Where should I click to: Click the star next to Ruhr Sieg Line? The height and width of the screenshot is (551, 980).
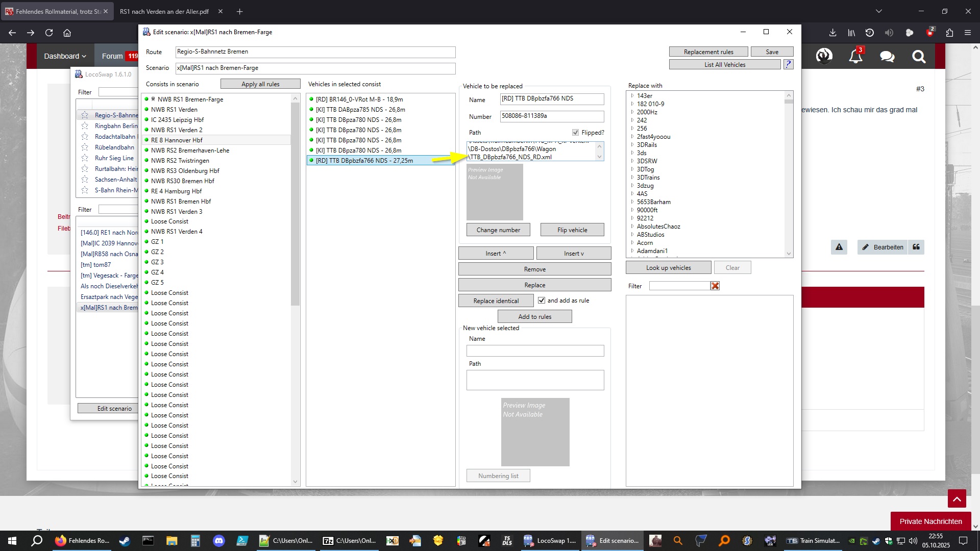click(x=85, y=158)
